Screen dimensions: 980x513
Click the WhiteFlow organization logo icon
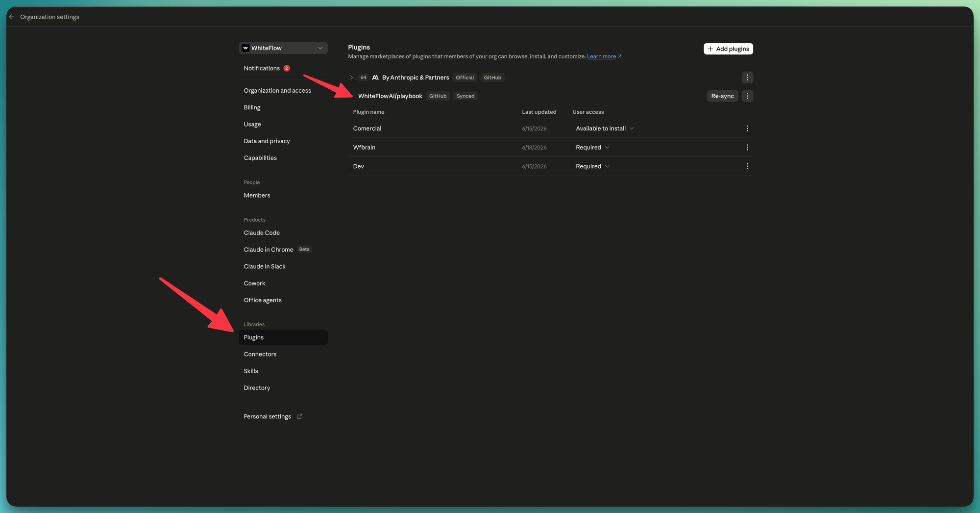click(x=245, y=48)
